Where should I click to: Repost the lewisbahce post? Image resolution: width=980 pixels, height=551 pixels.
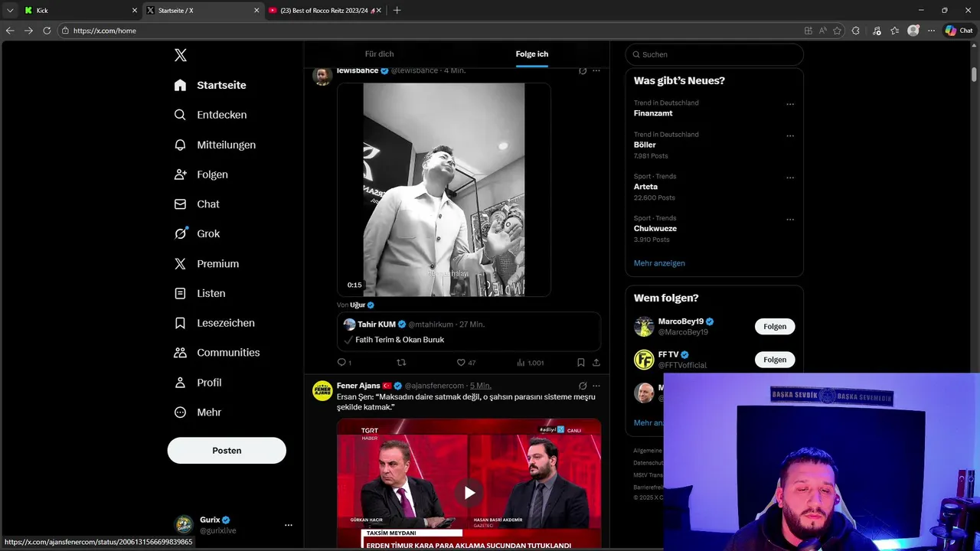(401, 363)
